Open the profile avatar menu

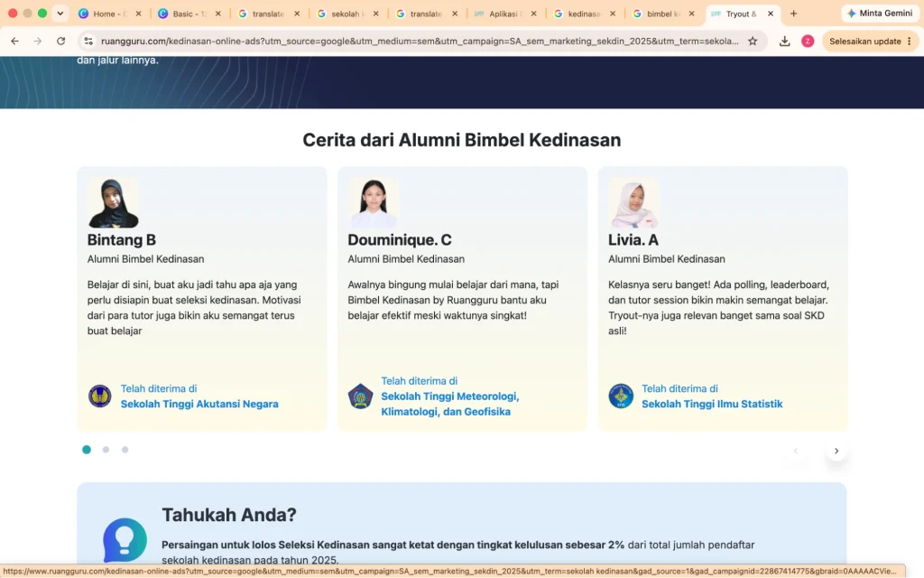tap(808, 42)
